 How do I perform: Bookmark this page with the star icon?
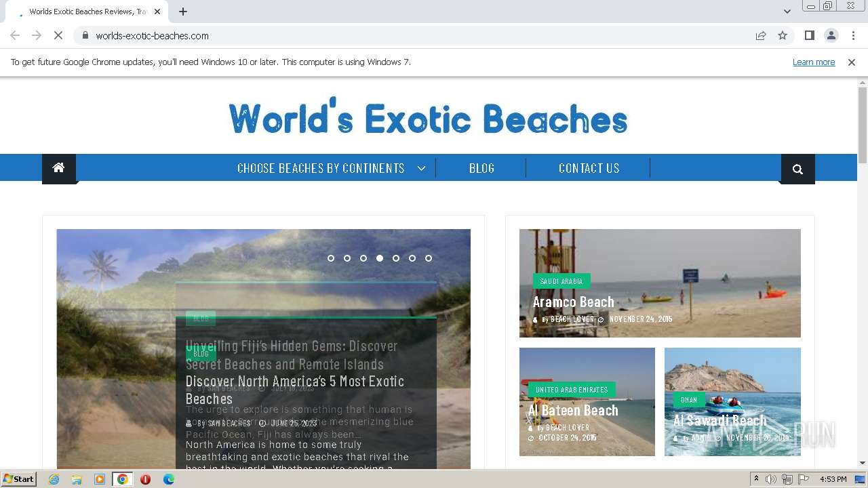click(783, 35)
